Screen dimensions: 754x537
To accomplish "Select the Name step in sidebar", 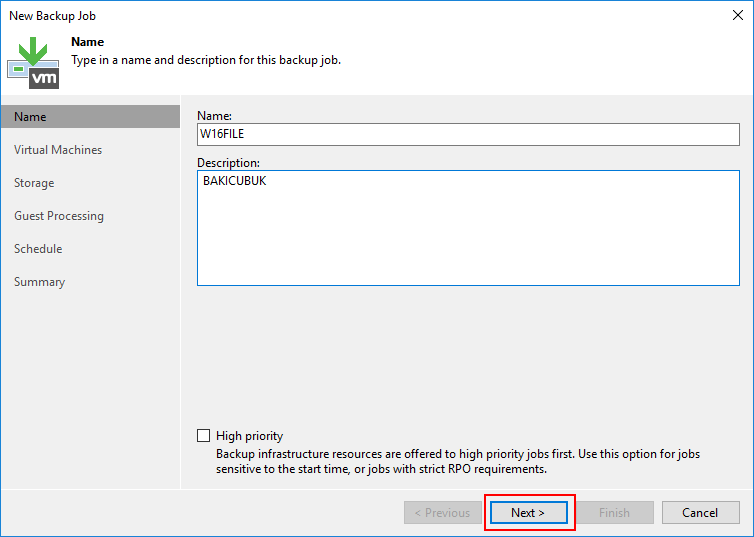I will coord(90,117).
